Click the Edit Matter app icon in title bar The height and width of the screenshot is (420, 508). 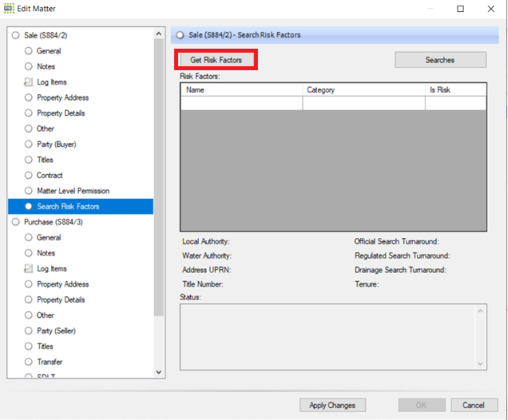pos(8,8)
